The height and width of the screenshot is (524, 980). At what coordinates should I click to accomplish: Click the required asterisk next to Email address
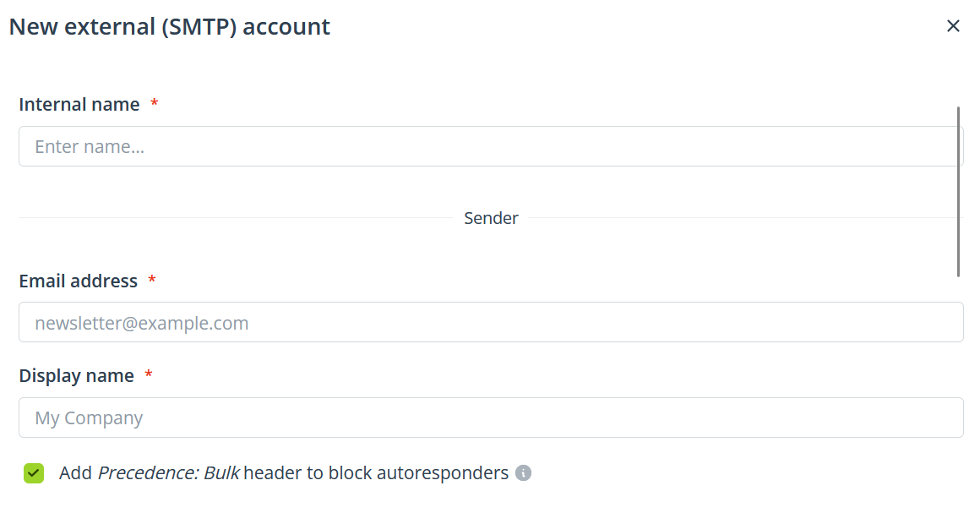click(x=152, y=279)
